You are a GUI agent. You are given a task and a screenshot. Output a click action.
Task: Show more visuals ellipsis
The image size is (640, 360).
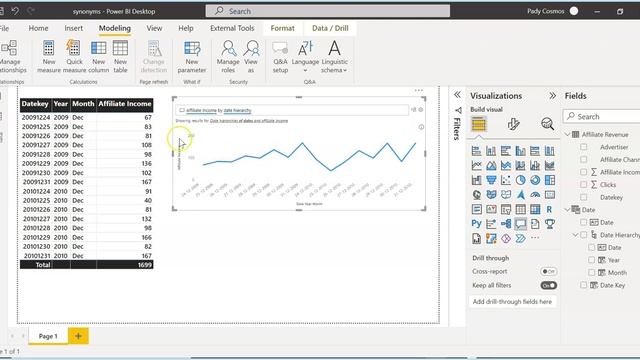pos(535,238)
